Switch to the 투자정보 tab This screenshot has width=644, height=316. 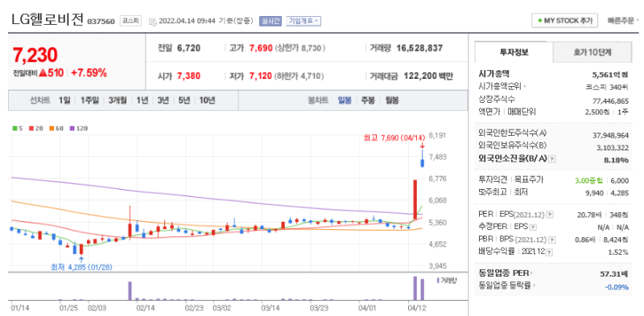pos(514,52)
